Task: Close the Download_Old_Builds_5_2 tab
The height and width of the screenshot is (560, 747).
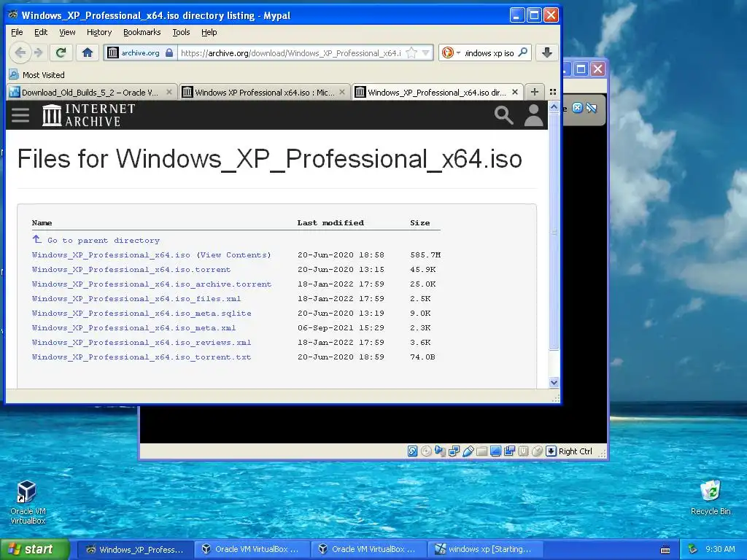Action: 169,92
